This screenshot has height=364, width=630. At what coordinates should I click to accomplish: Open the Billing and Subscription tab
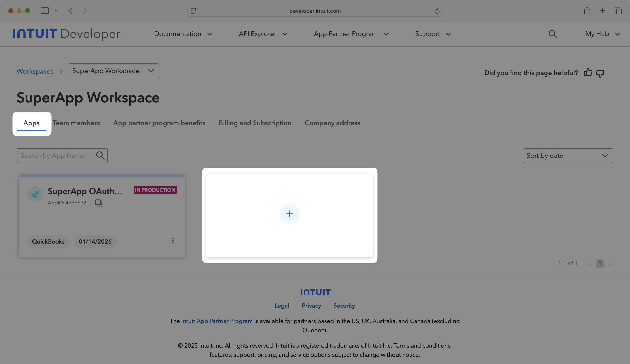pos(255,123)
